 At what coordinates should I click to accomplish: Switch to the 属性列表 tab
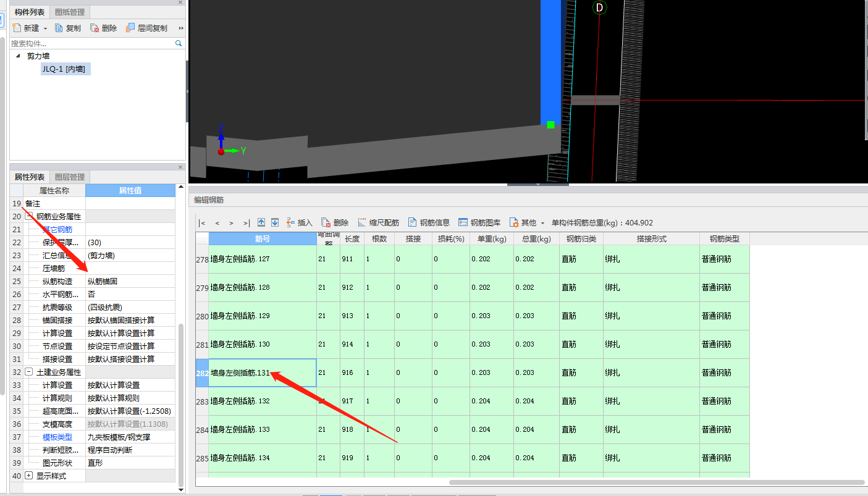[30, 177]
